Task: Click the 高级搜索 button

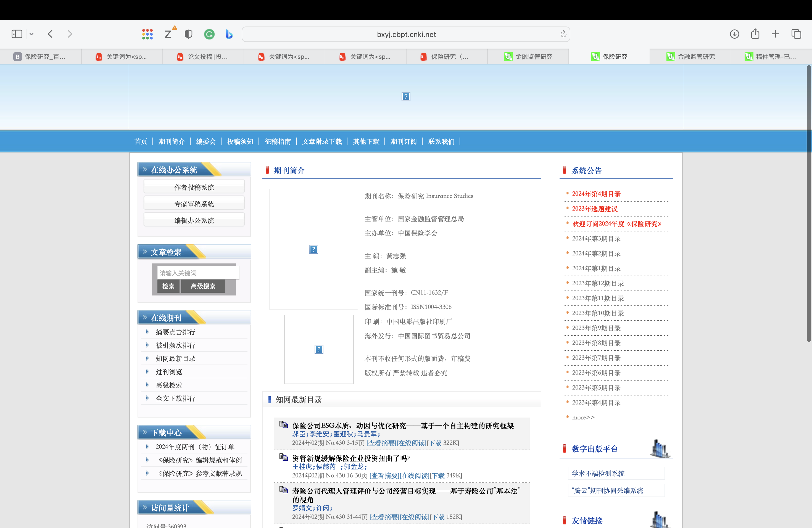Action: 203,286
